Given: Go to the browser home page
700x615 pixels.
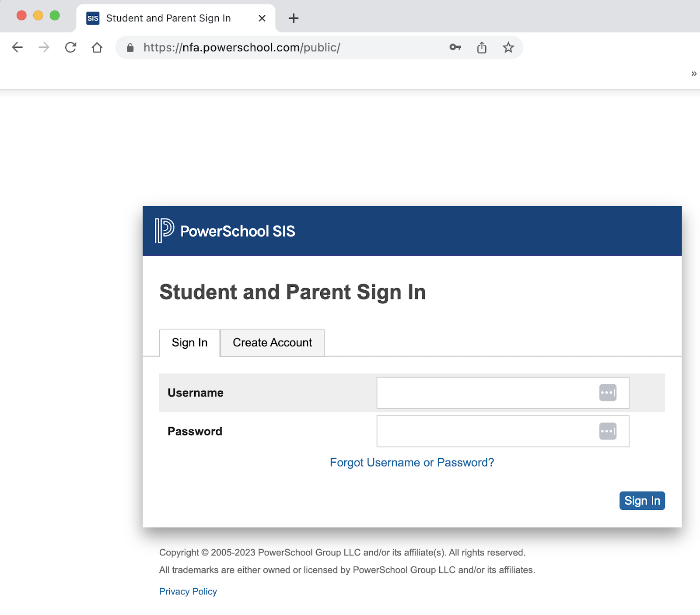Looking at the screenshot, I should point(97,47).
